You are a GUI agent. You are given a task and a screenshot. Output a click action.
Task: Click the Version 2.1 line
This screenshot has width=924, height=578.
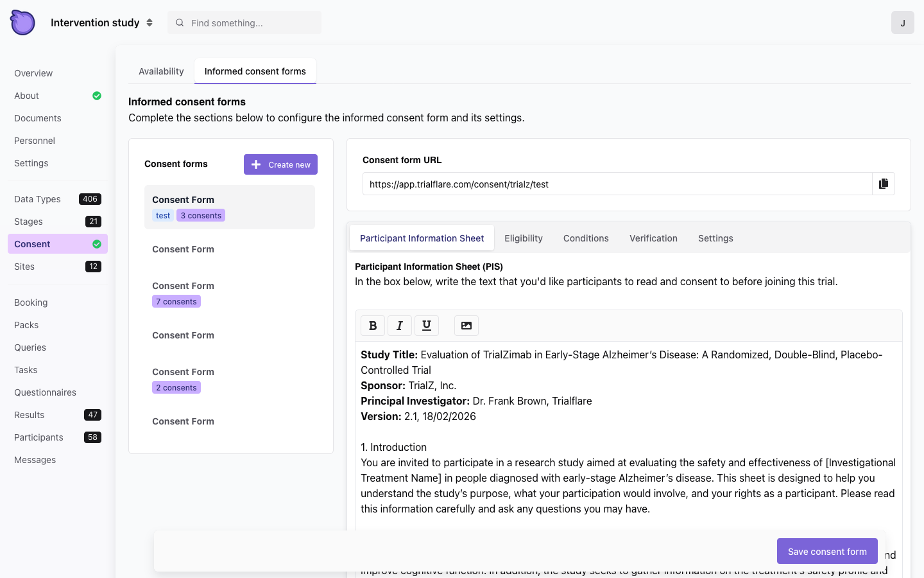pos(418,416)
